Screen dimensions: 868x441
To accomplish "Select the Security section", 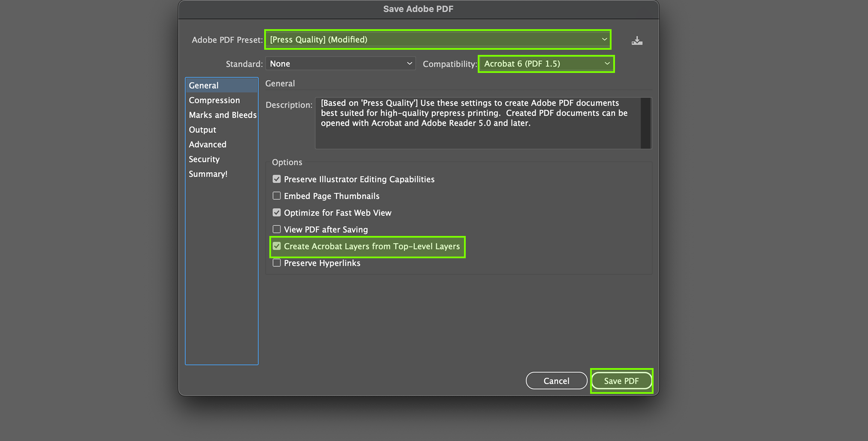I will pyautogui.click(x=204, y=159).
